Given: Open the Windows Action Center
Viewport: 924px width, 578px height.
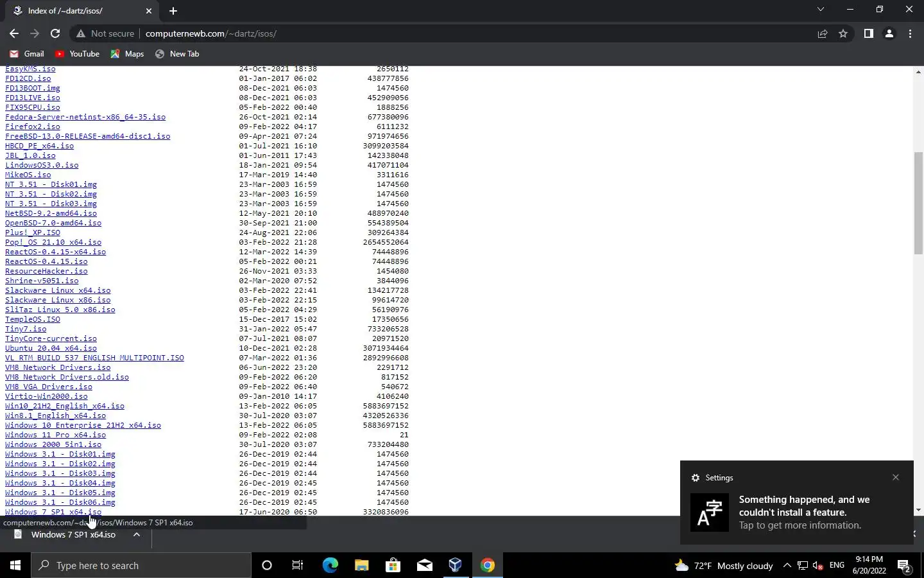Looking at the screenshot, I should point(905,565).
